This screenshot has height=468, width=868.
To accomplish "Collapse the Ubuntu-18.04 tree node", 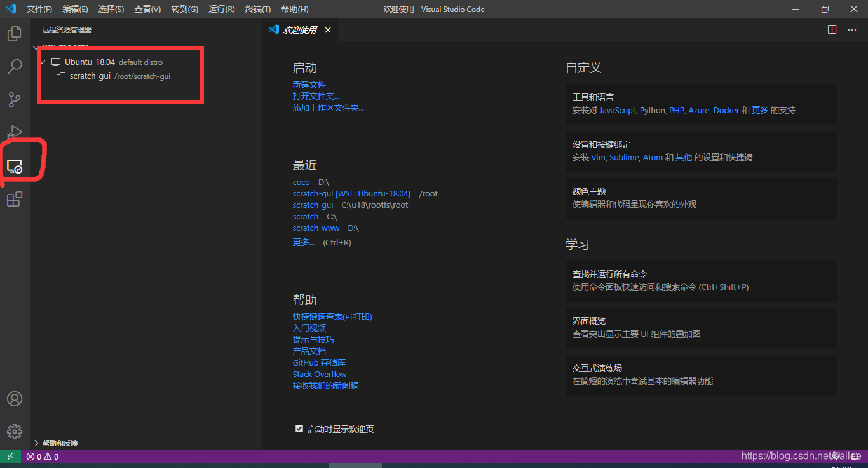I will [43, 62].
